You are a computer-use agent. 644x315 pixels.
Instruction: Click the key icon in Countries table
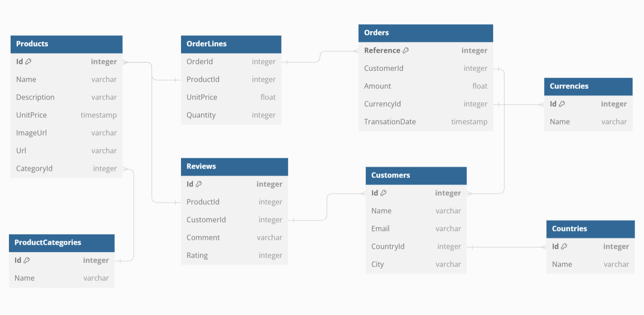pos(564,246)
